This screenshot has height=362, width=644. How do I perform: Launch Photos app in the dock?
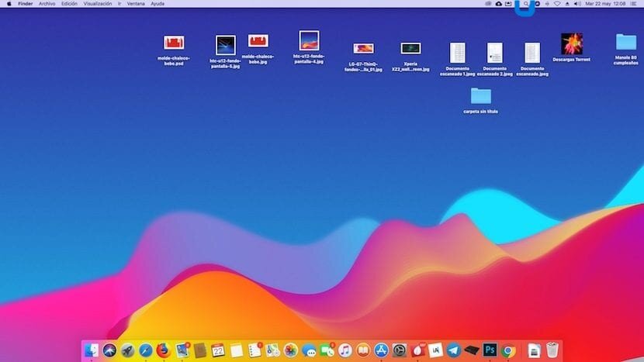(290, 350)
